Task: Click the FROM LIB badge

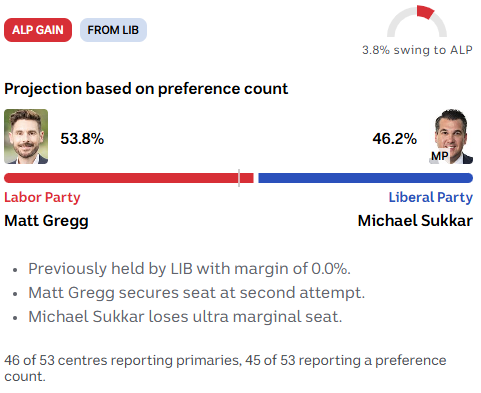Action: coord(113,30)
